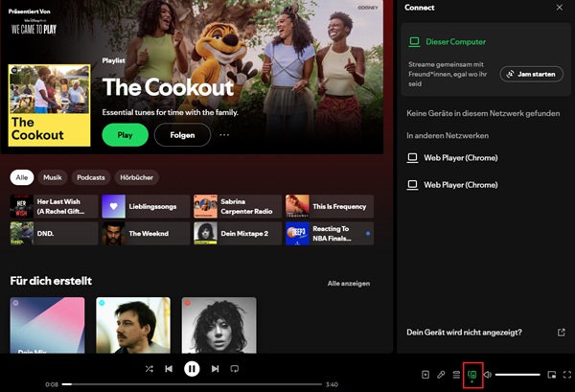
Task: Open the Dein Mix card thumbnail
Action: point(47,325)
